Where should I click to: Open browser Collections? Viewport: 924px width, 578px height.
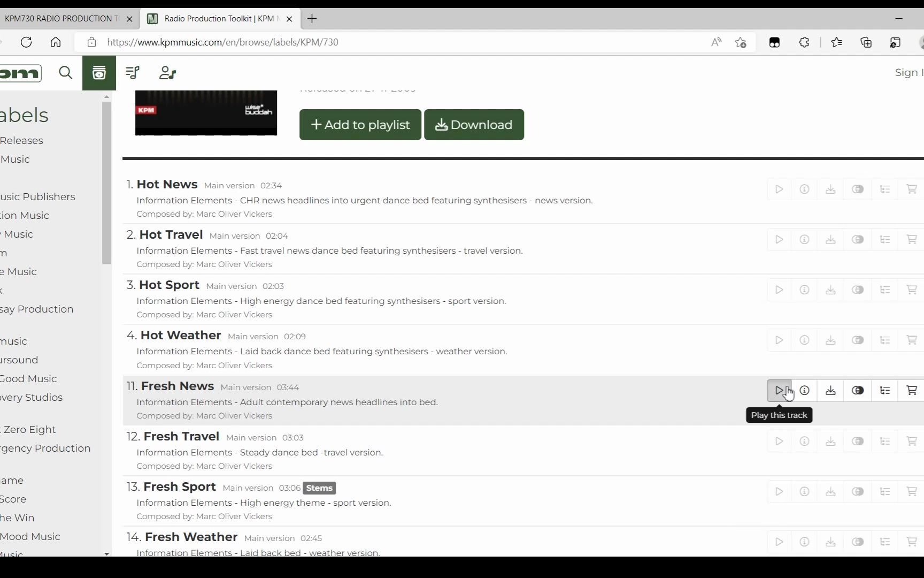(x=866, y=42)
